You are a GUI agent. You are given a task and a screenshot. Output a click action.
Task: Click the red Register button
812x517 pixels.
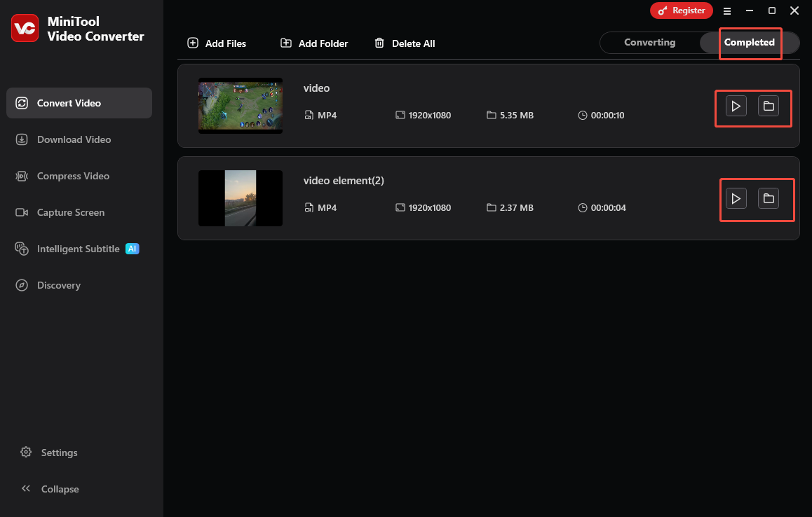(x=681, y=11)
